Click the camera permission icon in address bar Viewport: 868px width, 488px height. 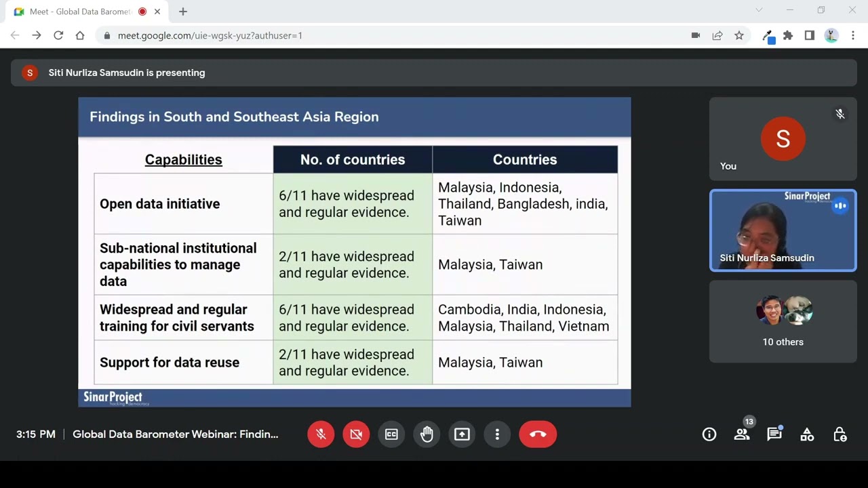(696, 35)
